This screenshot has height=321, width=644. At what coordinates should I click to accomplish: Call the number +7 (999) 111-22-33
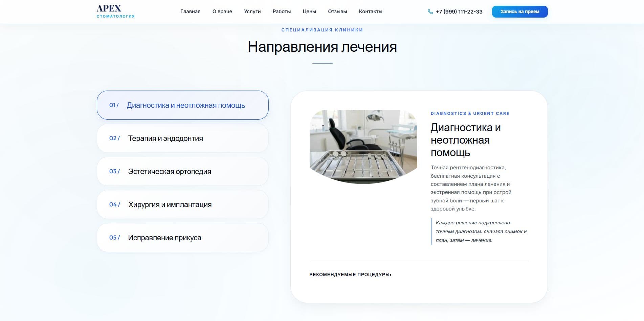459,11
